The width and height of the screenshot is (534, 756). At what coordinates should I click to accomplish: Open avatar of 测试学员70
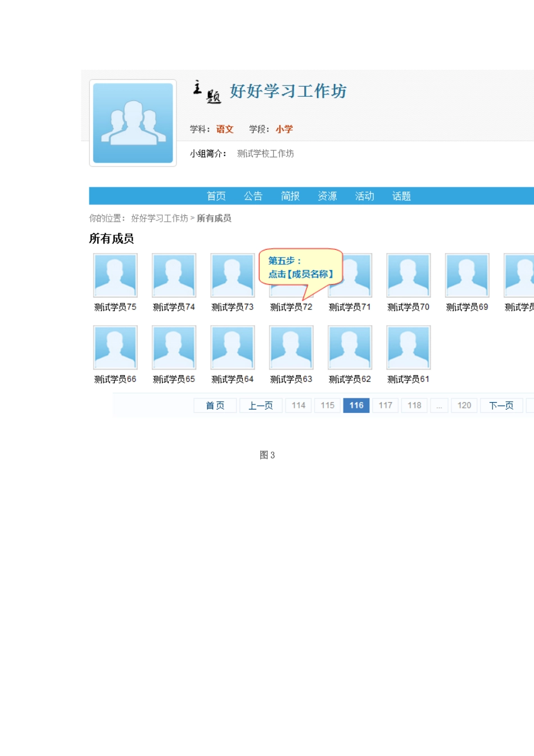[x=409, y=275]
